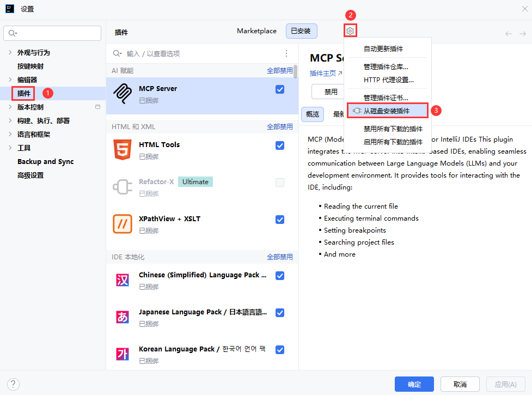Choose 管理插件证书... menu item
This screenshot has width=532, height=395.
click(387, 98)
